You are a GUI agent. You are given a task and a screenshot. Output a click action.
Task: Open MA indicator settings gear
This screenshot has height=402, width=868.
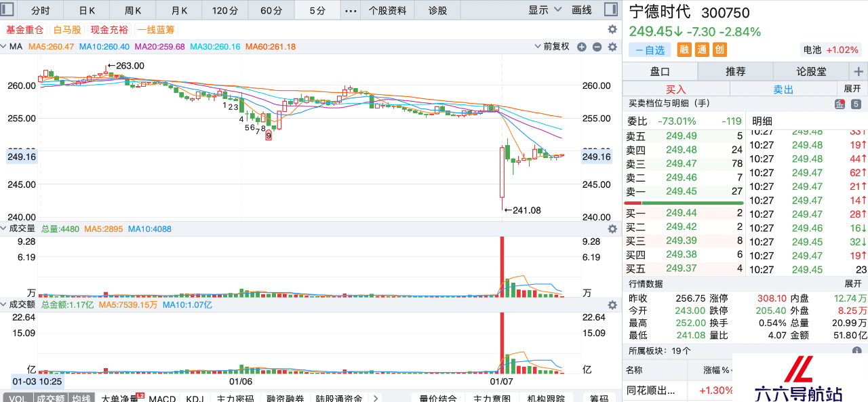point(612,47)
